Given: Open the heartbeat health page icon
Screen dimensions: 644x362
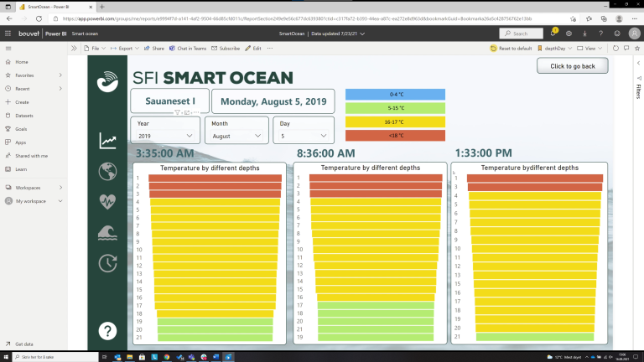Looking at the screenshot, I should 107,201.
